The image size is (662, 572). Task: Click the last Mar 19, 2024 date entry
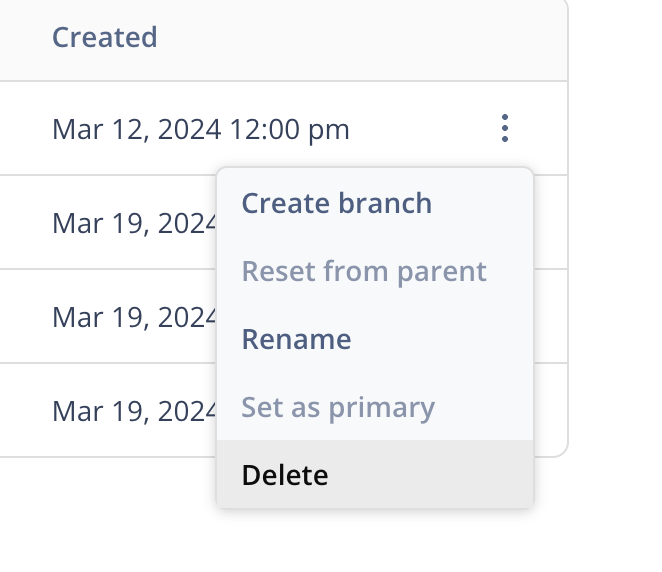click(x=134, y=411)
